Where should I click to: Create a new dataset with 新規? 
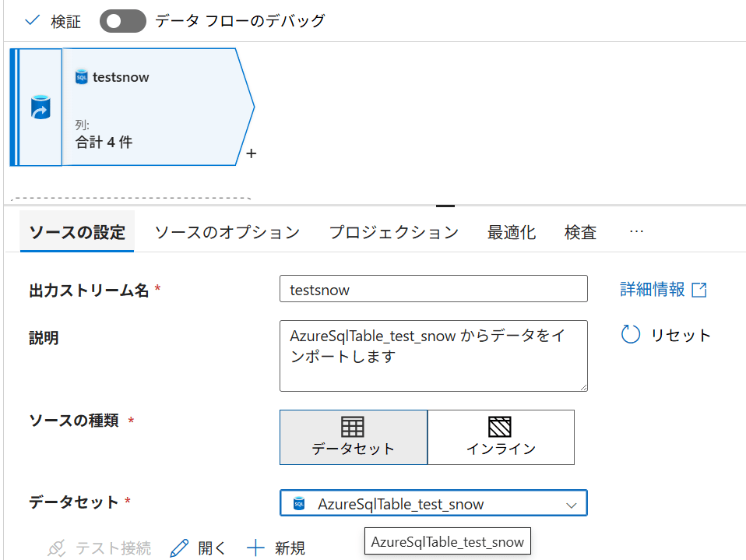(276, 548)
